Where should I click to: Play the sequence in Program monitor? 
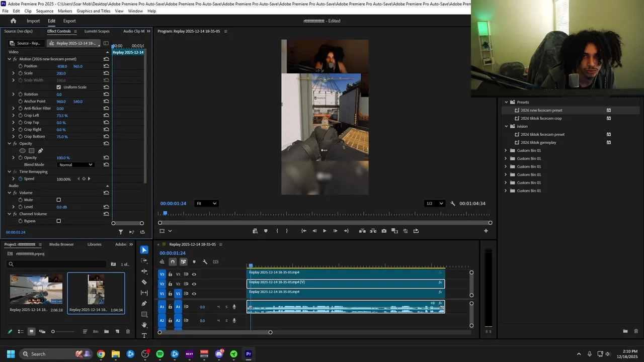(x=325, y=231)
